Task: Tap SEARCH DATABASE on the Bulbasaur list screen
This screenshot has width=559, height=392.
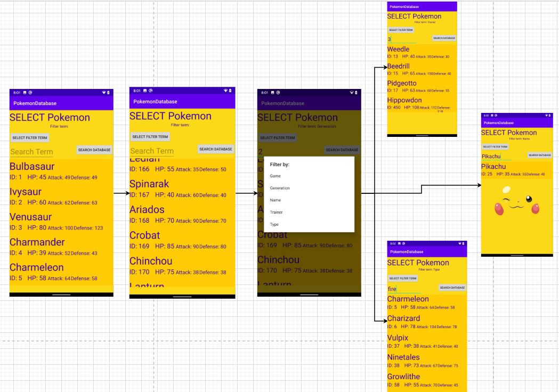Action: 94,150
